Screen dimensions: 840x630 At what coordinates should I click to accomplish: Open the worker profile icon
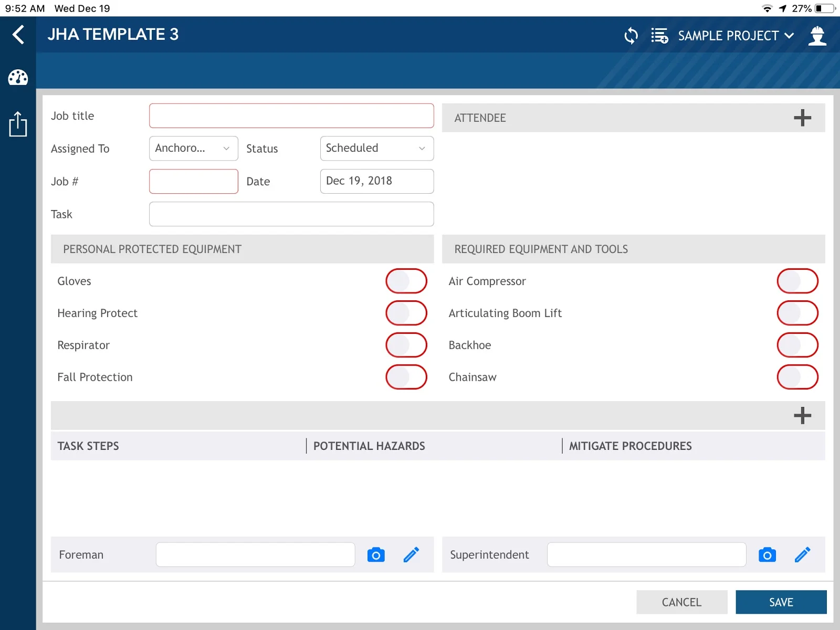817,36
